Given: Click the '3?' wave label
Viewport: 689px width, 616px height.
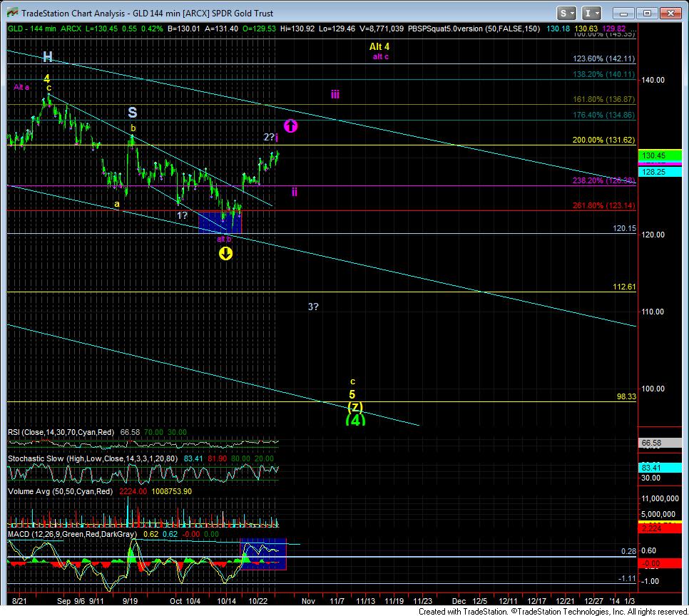Looking at the screenshot, I should tap(313, 307).
